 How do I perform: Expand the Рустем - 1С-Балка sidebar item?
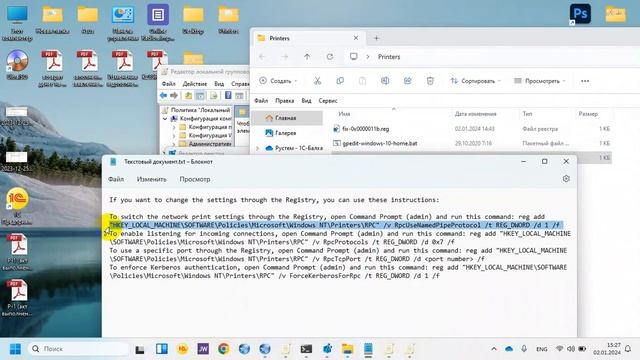point(257,148)
